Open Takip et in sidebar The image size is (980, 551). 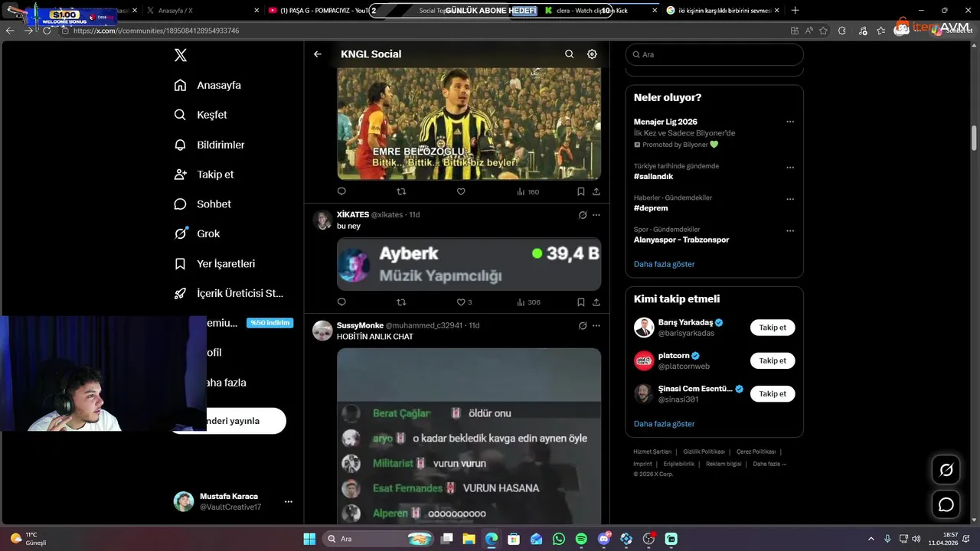(x=204, y=174)
